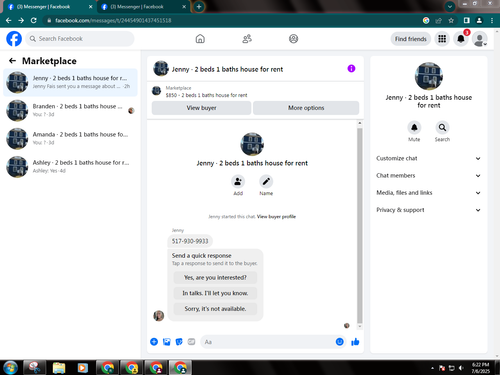Pick a GIF using the GIF icon
This screenshot has width=500, height=375.
tap(191, 342)
